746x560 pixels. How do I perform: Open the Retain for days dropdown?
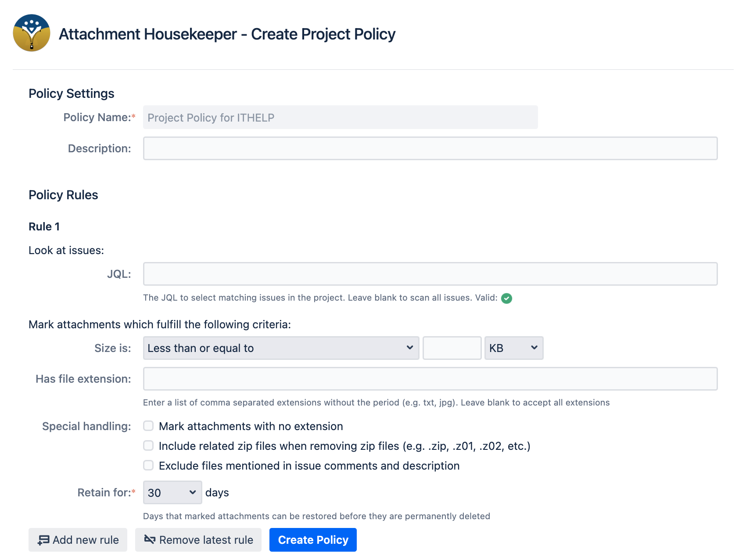(x=172, y=492)
